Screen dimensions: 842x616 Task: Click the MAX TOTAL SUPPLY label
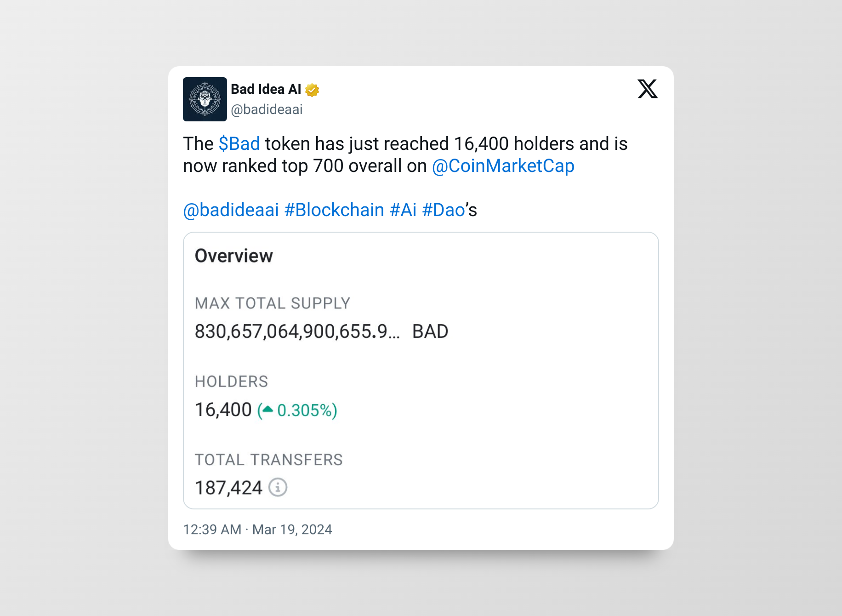pyautogui.click(x=273, y=303)
